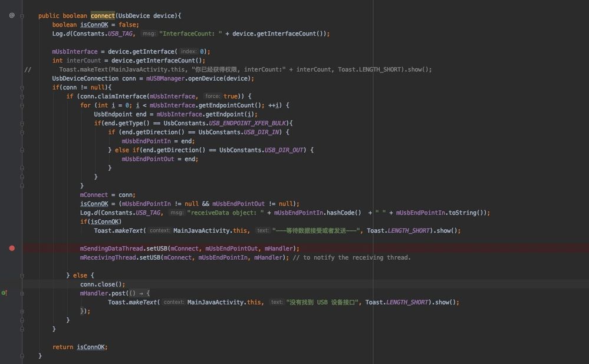Click the 'index:' parameter hint
Image resolution: width=589 pixels, height=364 pixels.
tap(189, 52)
